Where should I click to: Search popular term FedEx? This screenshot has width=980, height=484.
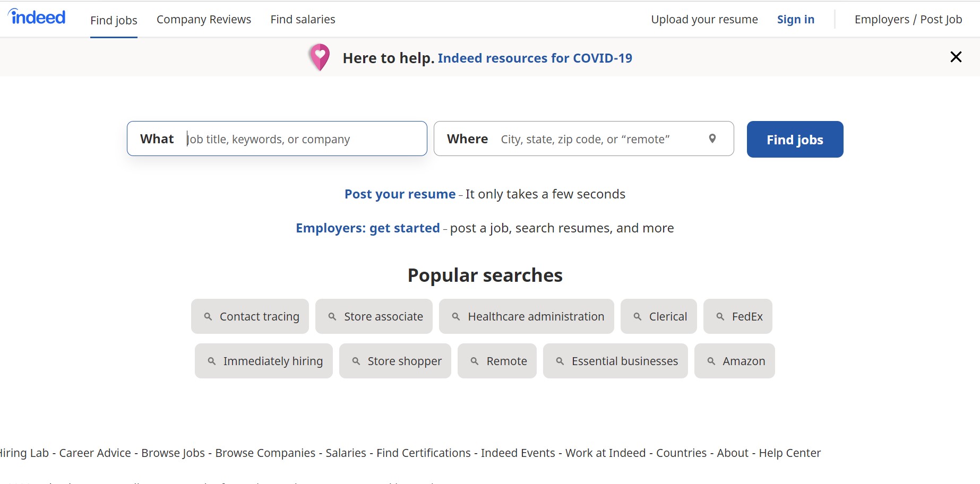tap(738, 316)
